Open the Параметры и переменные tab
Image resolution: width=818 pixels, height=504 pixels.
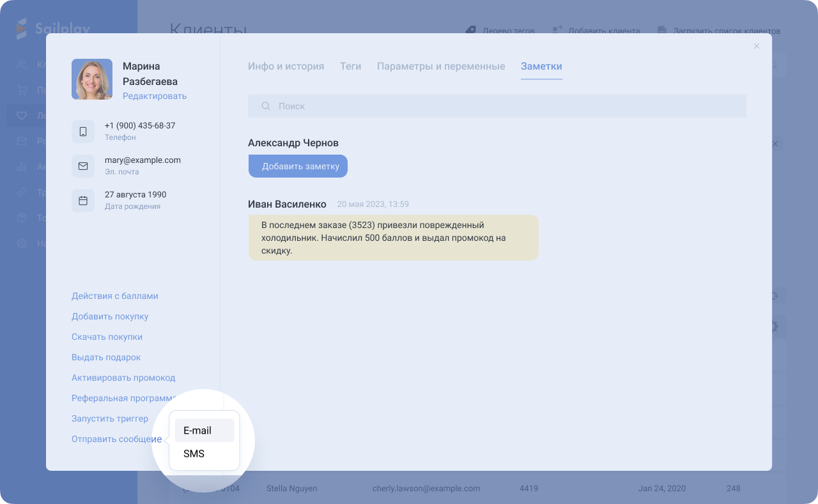point(441,66)
